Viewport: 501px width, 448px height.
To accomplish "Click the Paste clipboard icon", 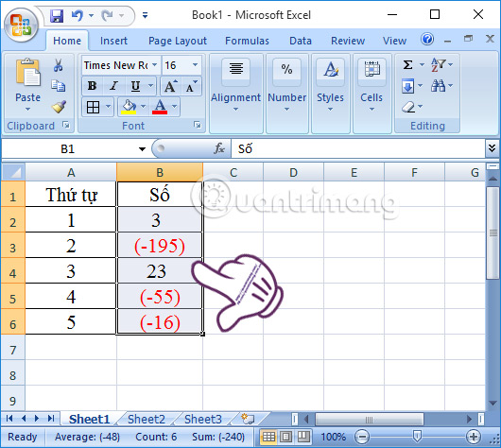I will click(28, 73).
